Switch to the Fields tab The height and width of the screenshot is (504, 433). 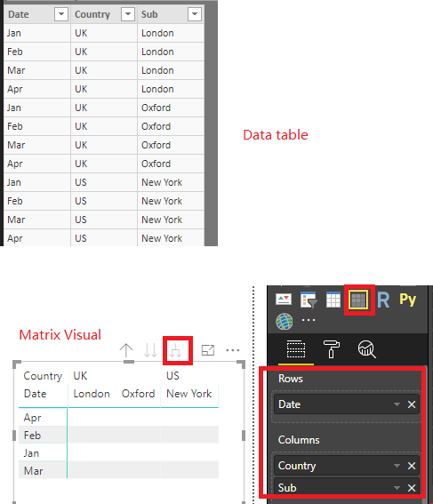[x=296, y=349]
